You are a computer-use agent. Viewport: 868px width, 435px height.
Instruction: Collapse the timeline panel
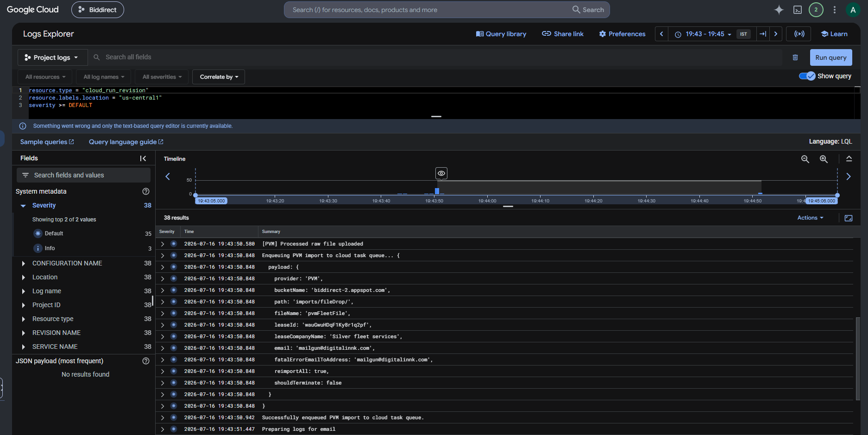click(849, 159)
